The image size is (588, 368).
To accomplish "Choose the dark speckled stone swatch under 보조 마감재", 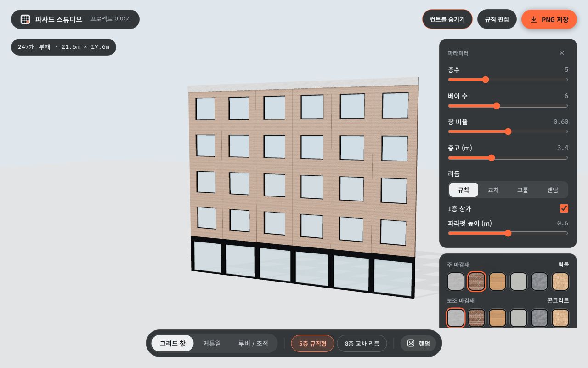I will tap(539, 318).
